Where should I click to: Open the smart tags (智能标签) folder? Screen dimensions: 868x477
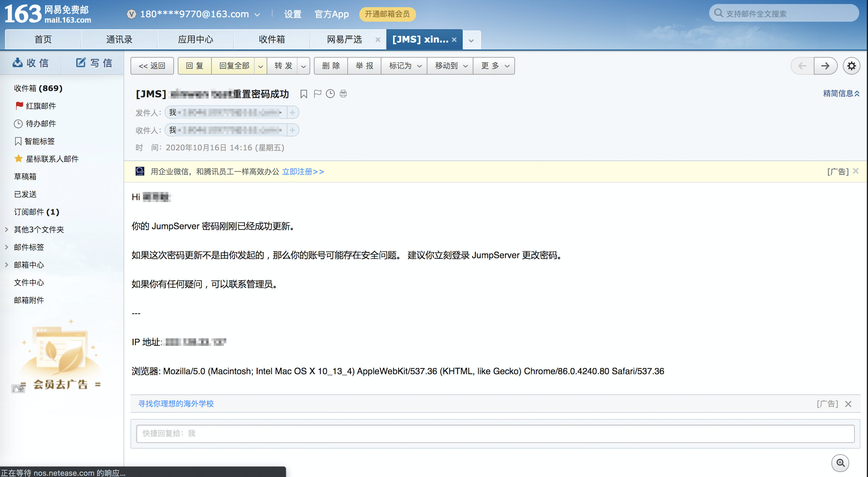(x=34, y=141)
